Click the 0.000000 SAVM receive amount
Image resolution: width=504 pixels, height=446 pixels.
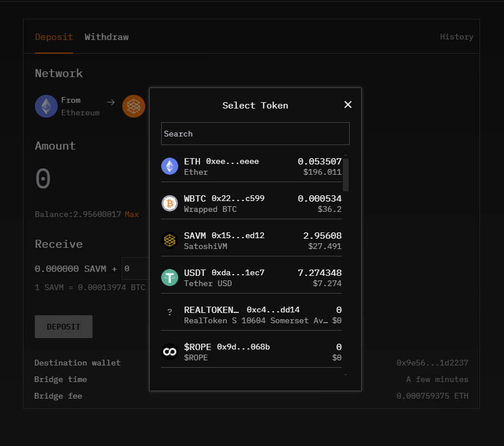pyautogui.click(x=70, y=268)
